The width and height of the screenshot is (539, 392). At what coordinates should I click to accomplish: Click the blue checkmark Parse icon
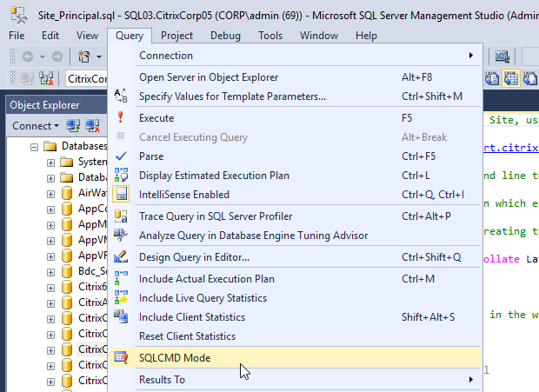[x=121, y=156]
